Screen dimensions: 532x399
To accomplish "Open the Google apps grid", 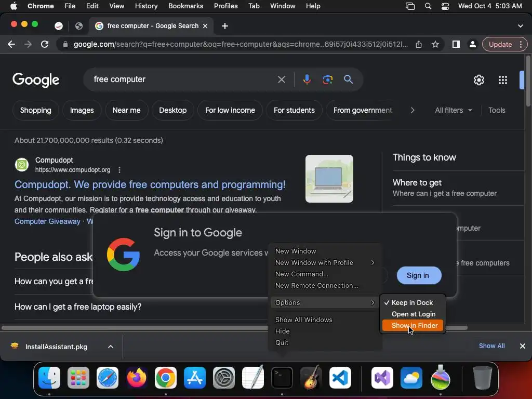I will [x=503, y=80].
